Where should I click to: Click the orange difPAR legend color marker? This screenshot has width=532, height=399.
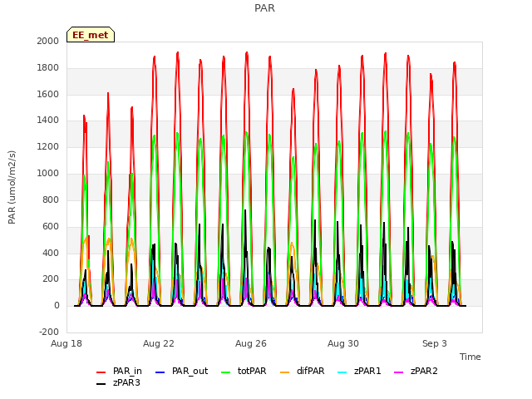tap(285, 372)
